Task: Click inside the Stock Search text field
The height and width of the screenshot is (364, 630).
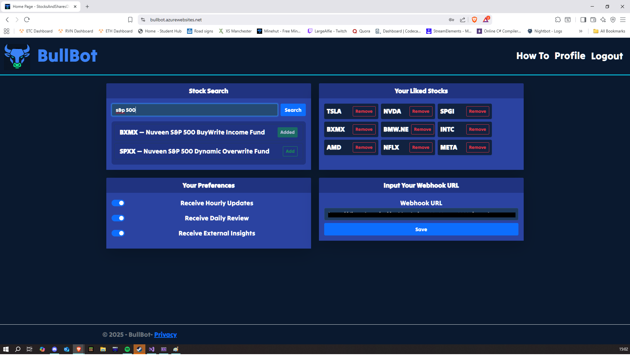Action: click(x=194, y=110)
